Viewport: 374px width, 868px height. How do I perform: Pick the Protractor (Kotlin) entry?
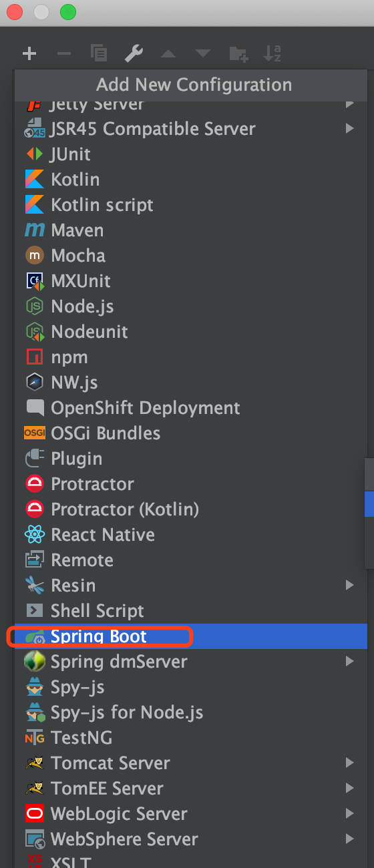[x=191, y=509]
